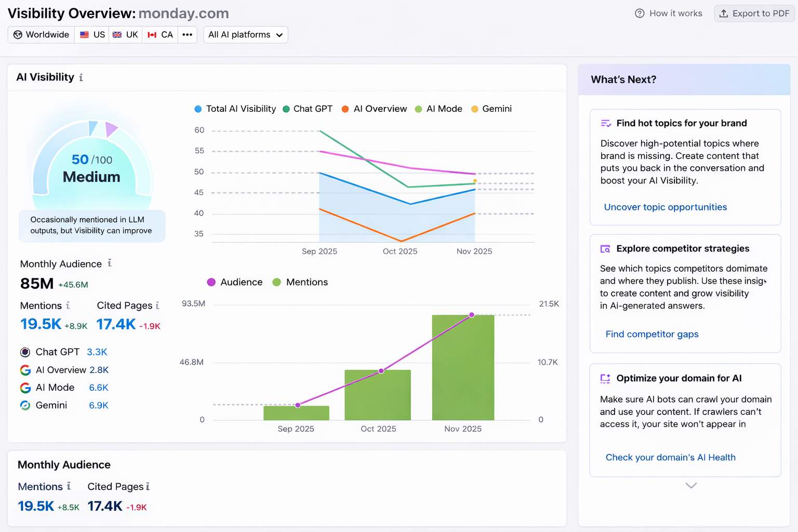Click the Google AI Overview icon
The height and width of the screenshot is (532, 798).
24,370
